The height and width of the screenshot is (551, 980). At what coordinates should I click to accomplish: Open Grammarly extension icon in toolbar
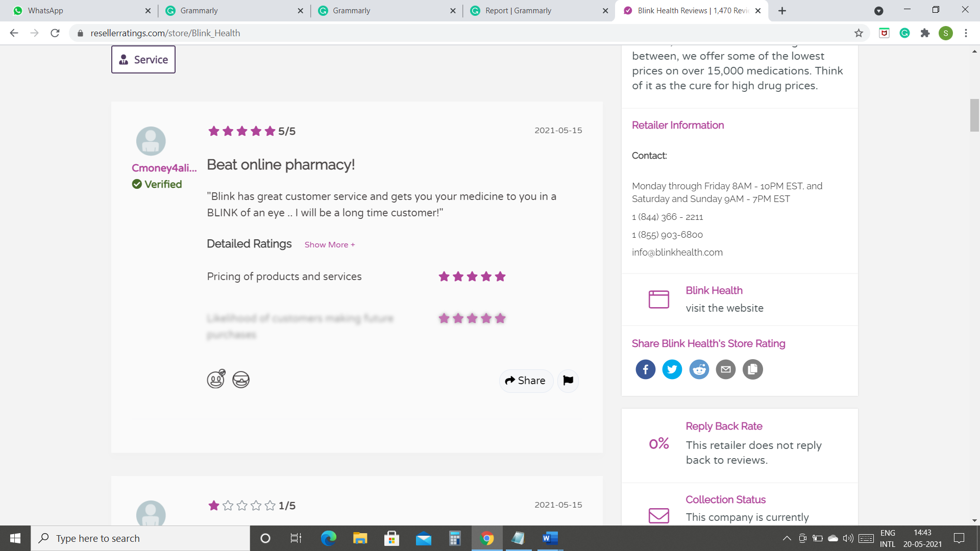904,33
